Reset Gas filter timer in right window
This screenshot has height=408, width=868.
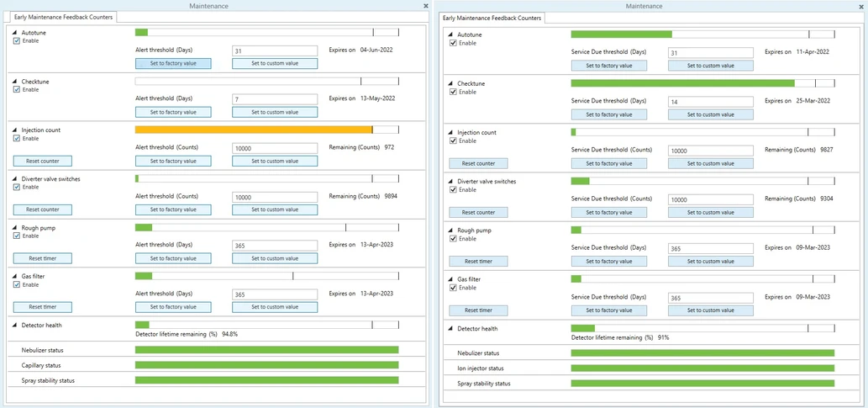478,310
